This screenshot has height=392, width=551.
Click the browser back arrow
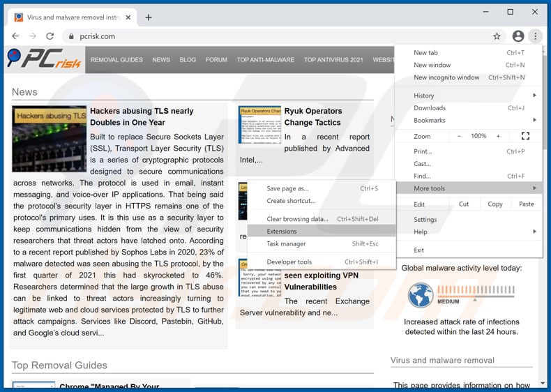15,36
